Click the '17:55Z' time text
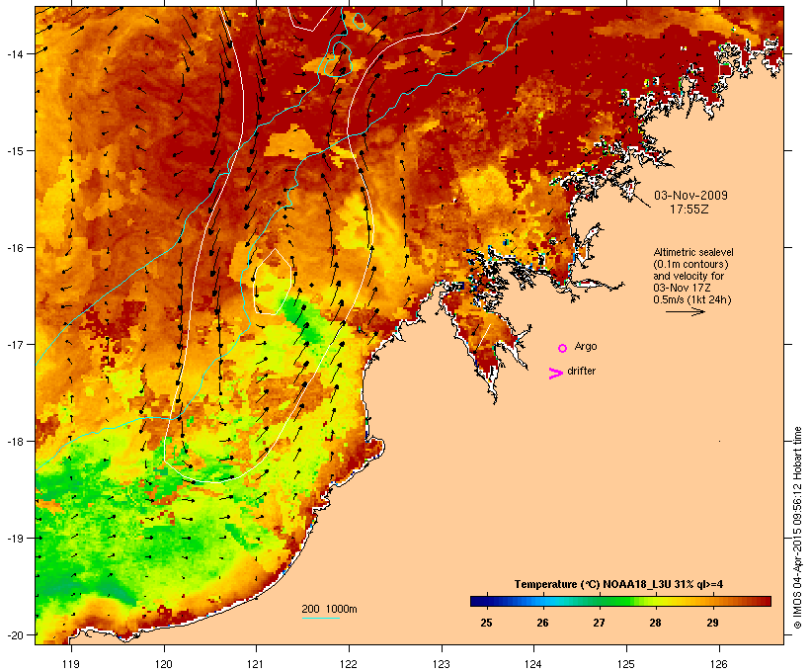Viewport: 810px width, 672px height. tap(689, 210)
